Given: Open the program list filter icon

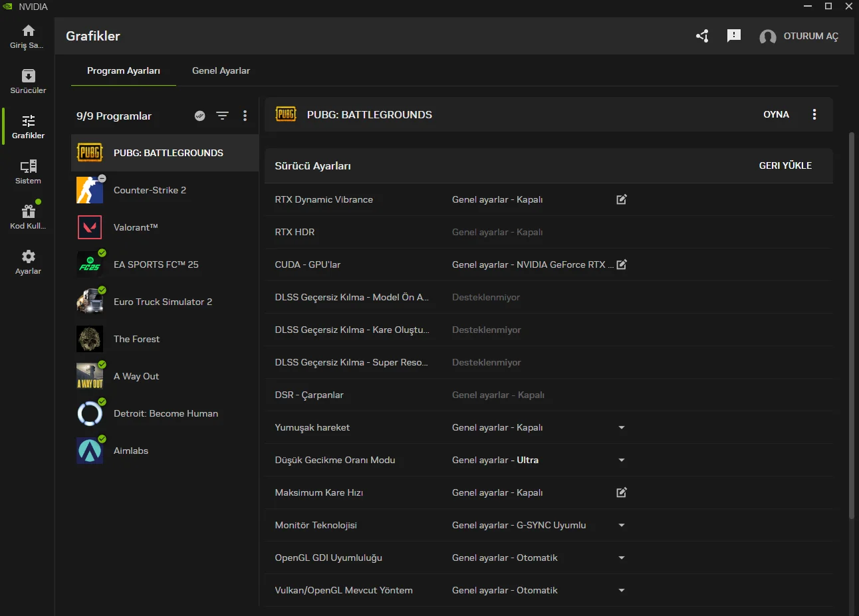Looking at the screenshot, I should click(222, 116).
